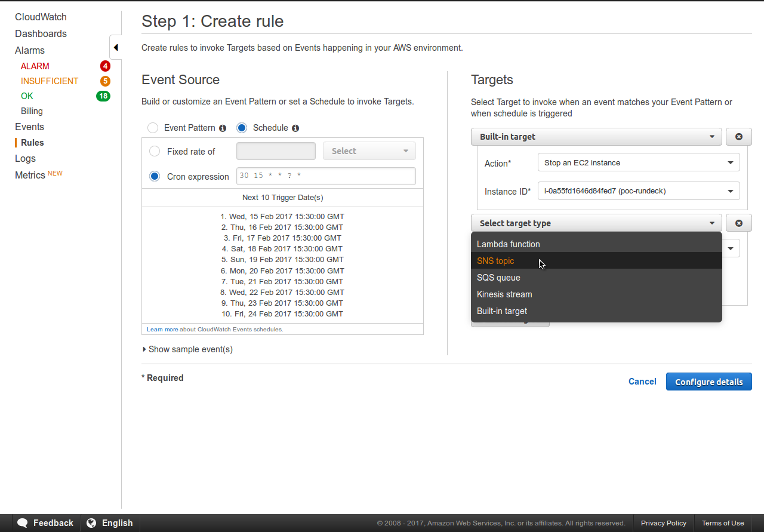Choose SQS queue from the target list
Viewport: 764px width, 532px height.
(596, 278)
